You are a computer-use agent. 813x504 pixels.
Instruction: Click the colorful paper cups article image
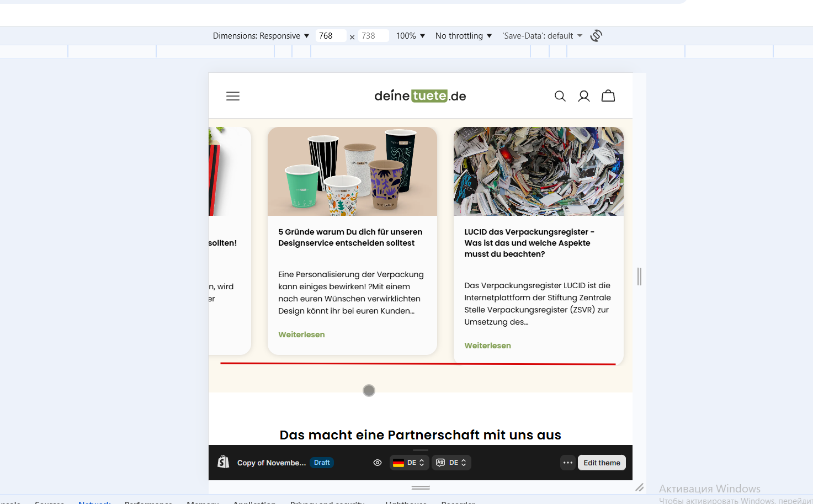pyautogui.click(x=352, y=172)
